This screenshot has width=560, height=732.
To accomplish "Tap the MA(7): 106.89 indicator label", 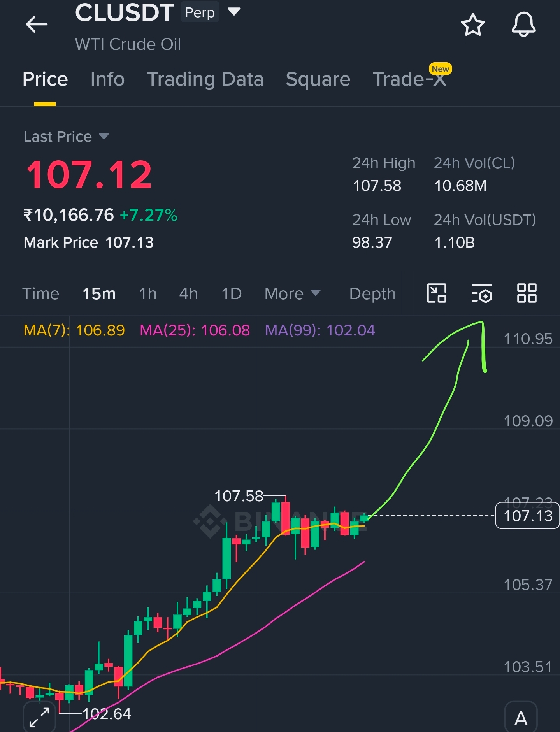I will (74, 330).
